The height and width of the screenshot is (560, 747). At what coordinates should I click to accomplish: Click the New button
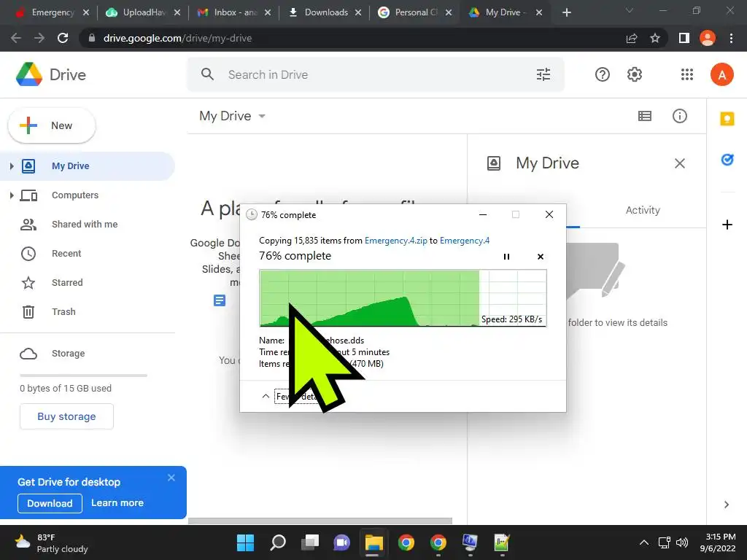pyautogui.click(x=52, y=125)
